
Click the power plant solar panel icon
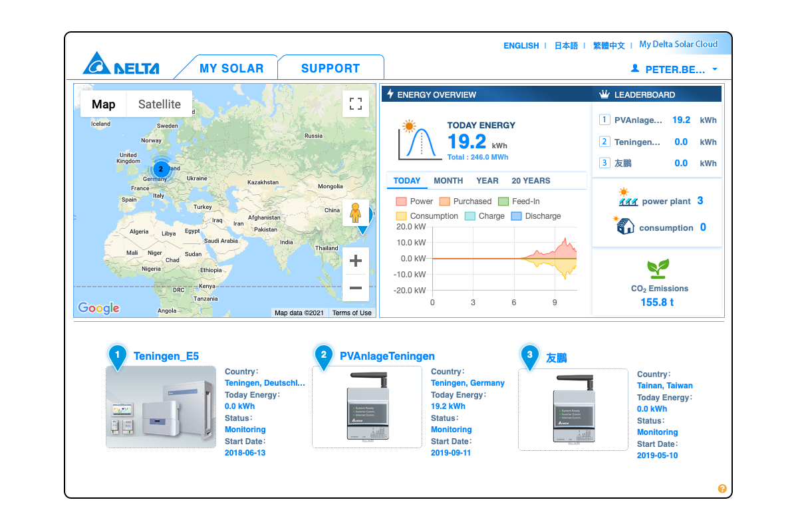click(628, 198)
